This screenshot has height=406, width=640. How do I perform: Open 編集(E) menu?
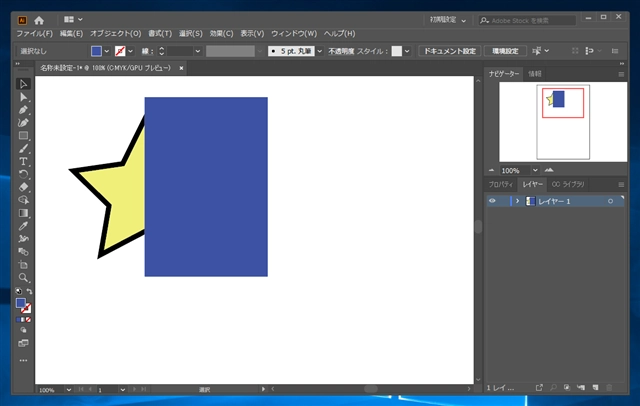coord(71,33)
